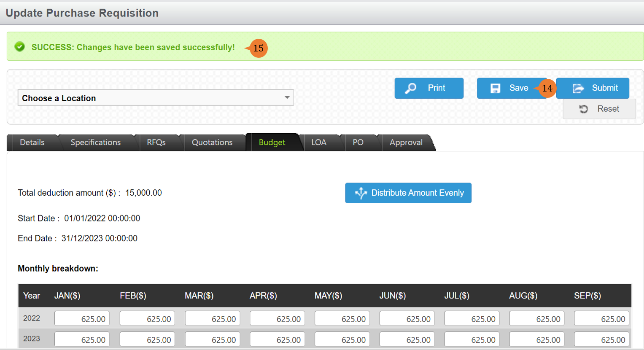Click the Print button label
The image size is (644, 350).
point(437,88)
